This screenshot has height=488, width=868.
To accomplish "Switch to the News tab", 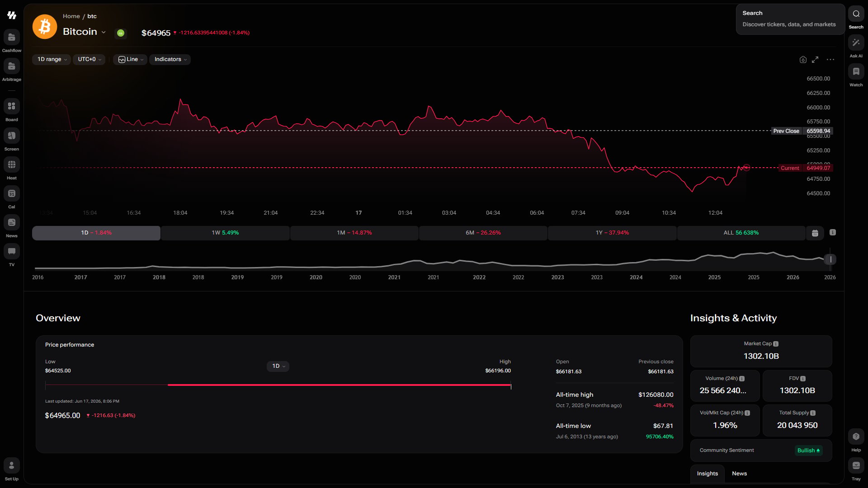I will click(x=739, y=474).
